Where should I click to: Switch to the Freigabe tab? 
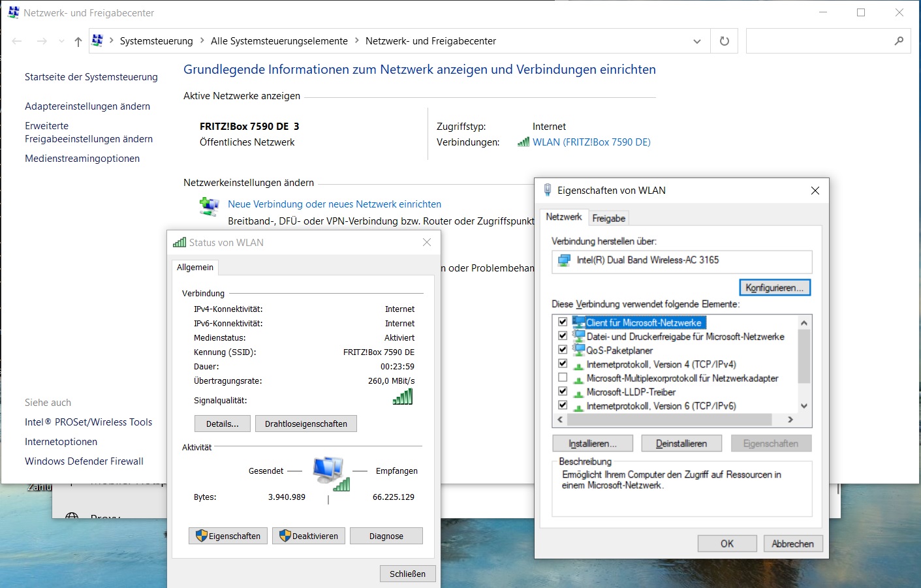click(x=608, y=218)
